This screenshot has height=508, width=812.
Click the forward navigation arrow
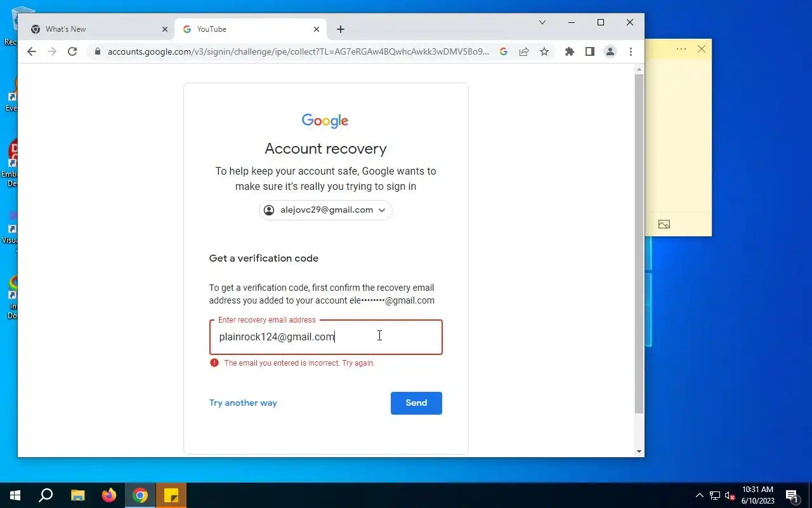click(x=52, y=52)
